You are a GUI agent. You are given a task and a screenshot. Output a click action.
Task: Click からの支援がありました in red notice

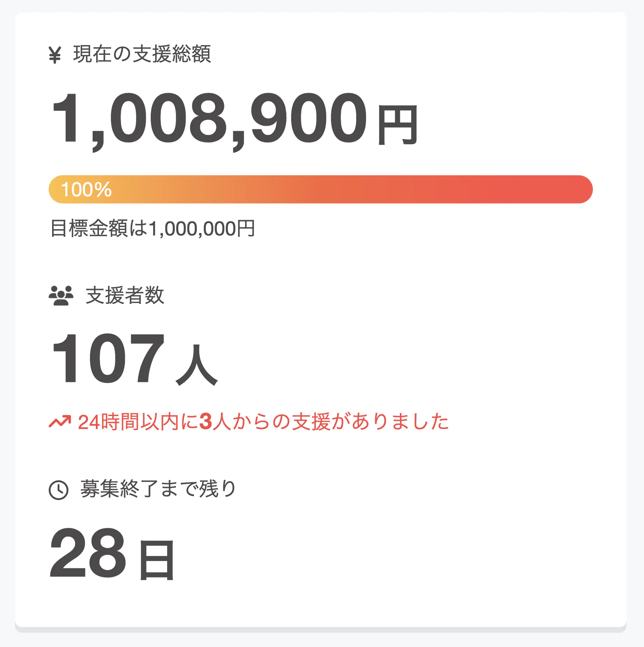340,422
